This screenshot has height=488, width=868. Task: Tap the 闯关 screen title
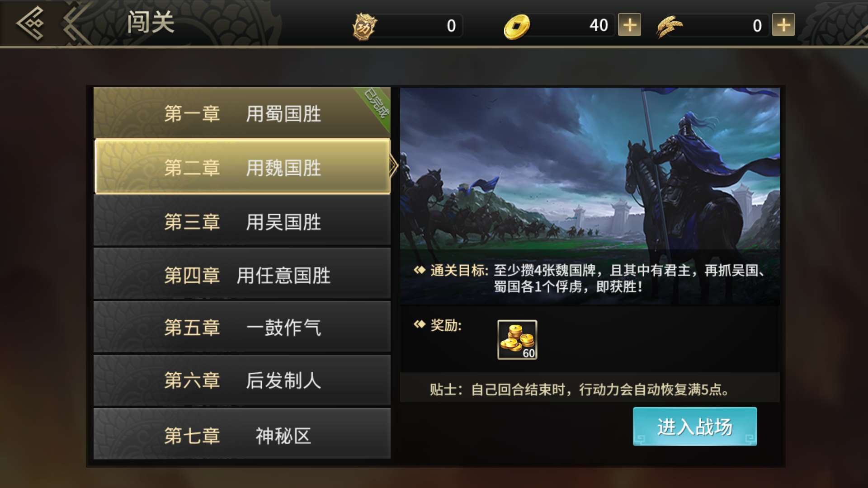pos(150,22)
